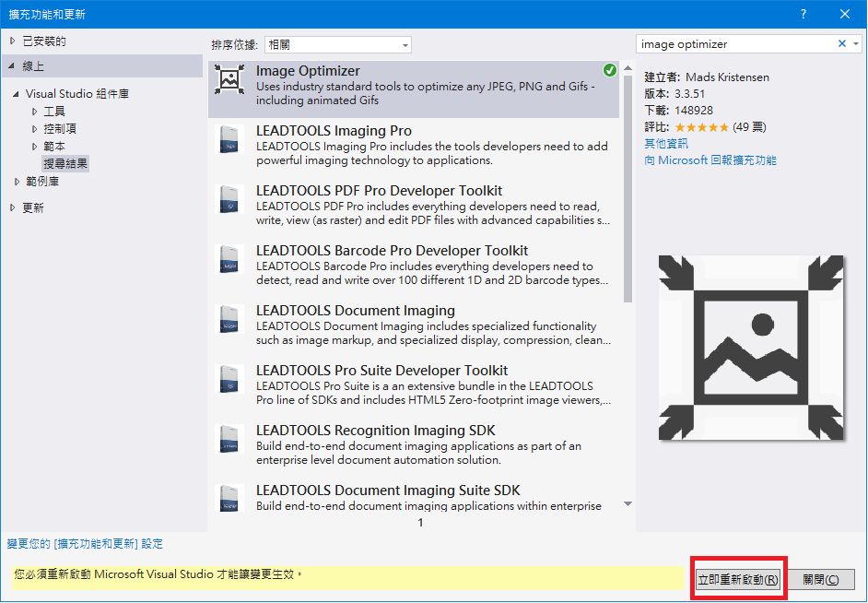This screenshot has width=868, height=603.
Task: Clear the search box with the X icon
Action: pyautogui.click(x=842, y=43)
